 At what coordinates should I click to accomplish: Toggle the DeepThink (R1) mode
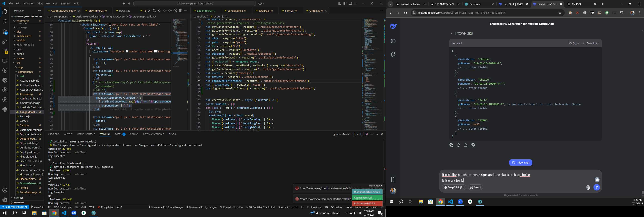tap(454, 187)
